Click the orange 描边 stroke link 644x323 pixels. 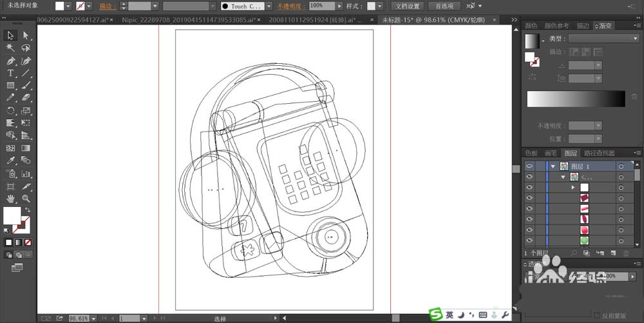pyautogui.click(x=107, y=6)
